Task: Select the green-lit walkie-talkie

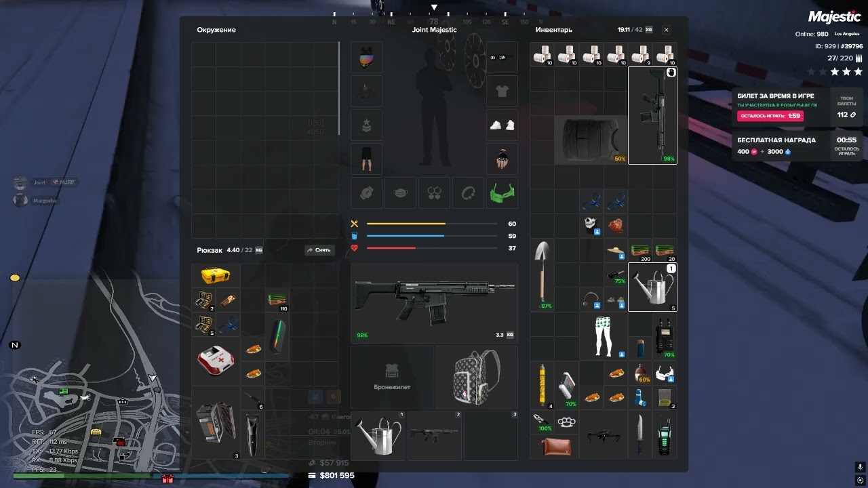Action: point(665,434)
